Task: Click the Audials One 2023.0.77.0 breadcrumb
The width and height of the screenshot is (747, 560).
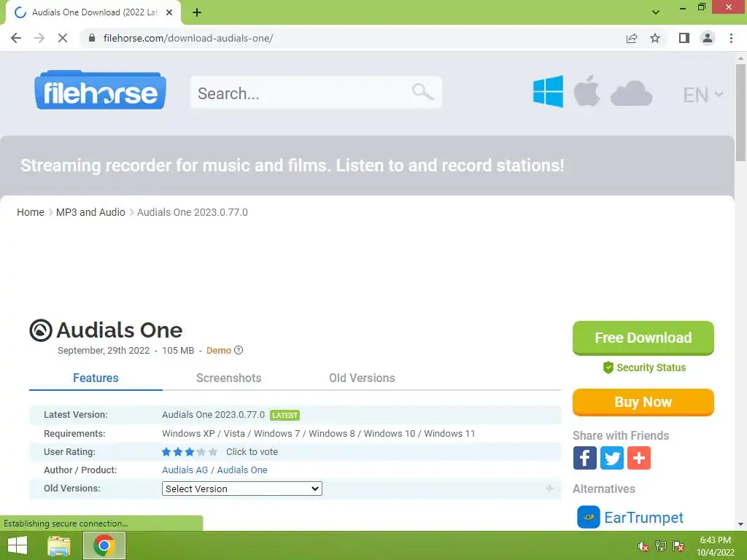Action: tap(193, 212)
